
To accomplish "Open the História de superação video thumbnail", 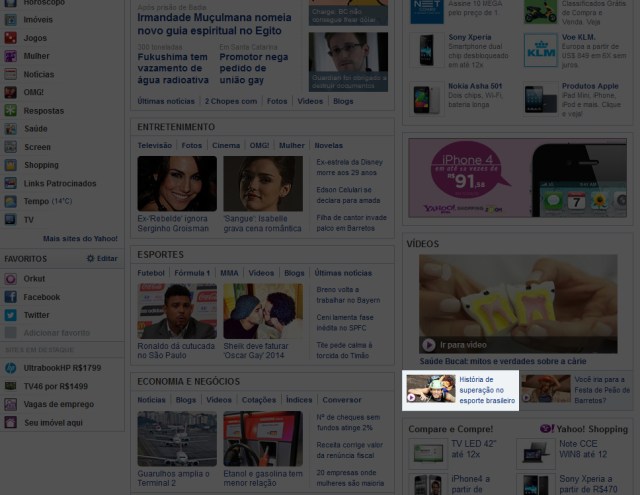I will click(430, 389).
